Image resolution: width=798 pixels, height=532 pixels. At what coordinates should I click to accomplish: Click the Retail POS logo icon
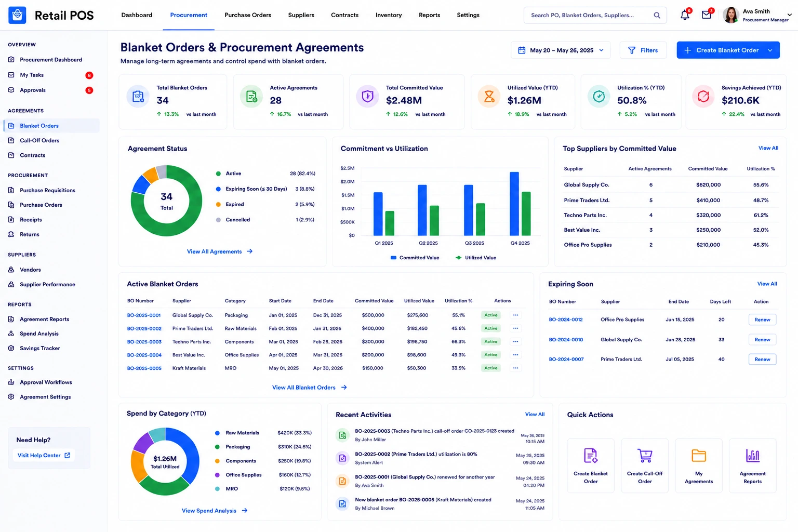(17, 15)
